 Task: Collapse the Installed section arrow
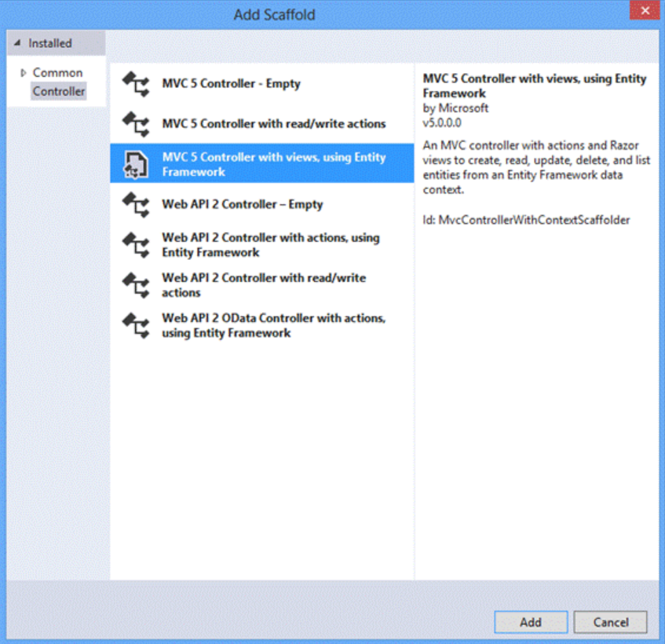point(18,44)
